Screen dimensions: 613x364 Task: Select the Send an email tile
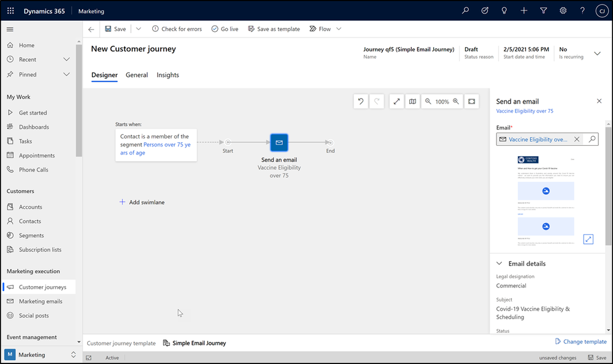(x=279, y=143)
